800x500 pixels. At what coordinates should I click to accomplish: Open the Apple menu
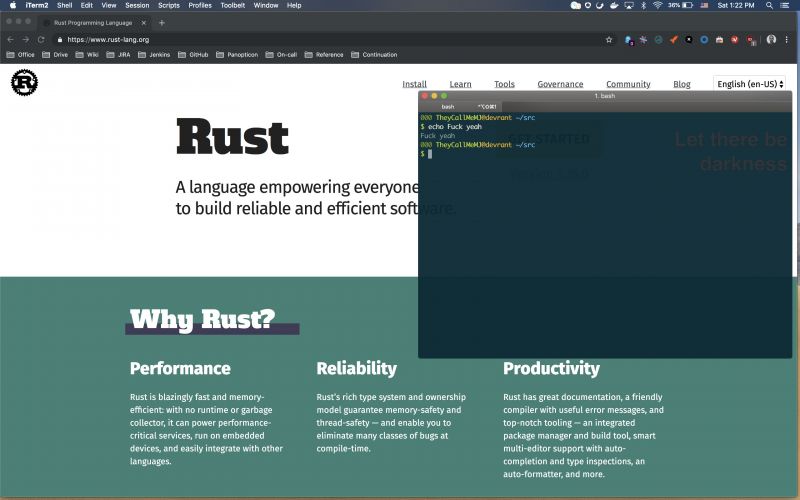click(x=13, y=5)
